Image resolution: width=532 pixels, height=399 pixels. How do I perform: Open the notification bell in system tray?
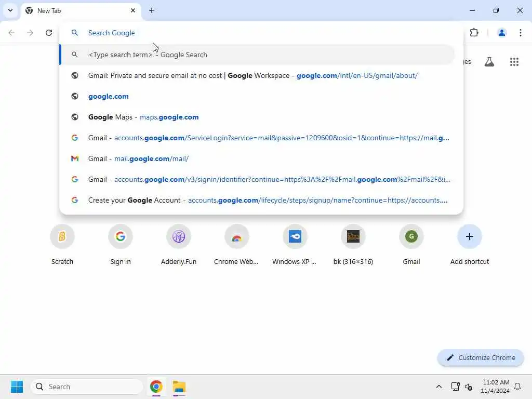(x=517, y=387)
